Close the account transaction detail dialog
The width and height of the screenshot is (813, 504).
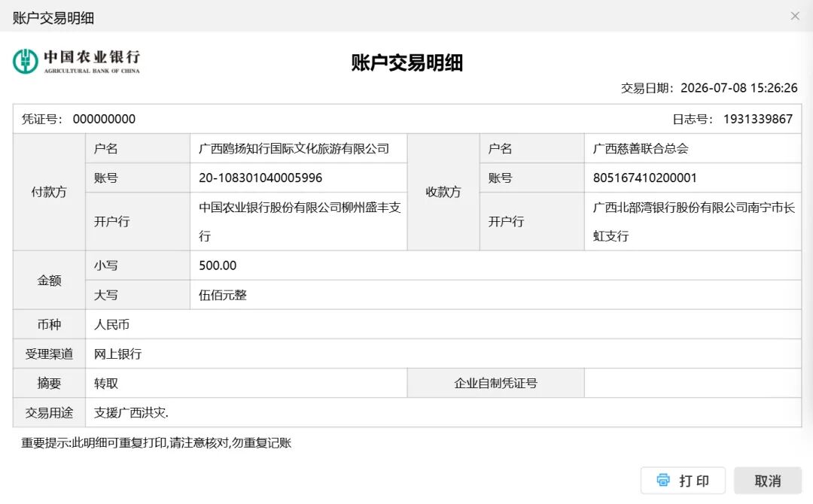[795, 16]
